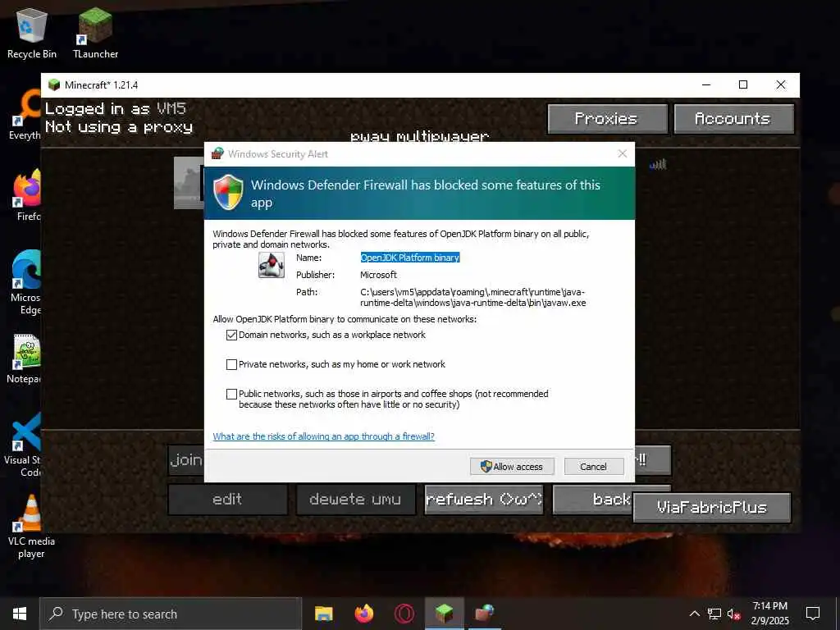840x630 pixels.
Task: Show hidden system tray icons
Action: 694,614
